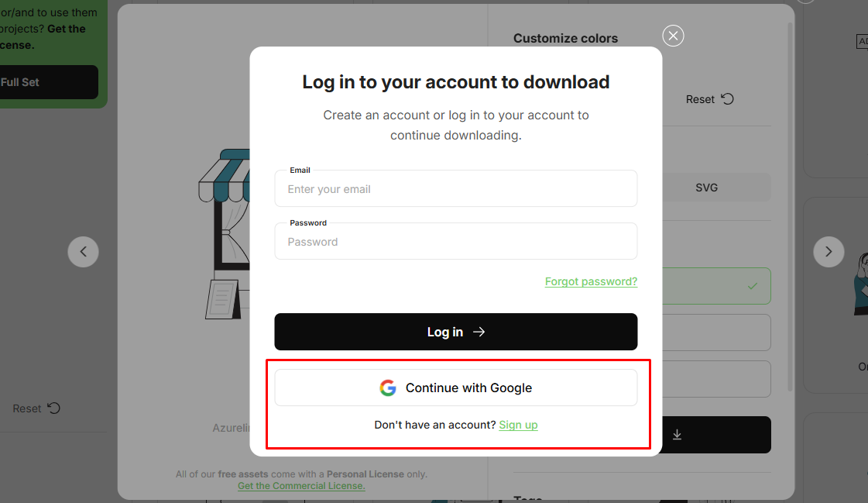The height and width of the screenshot is (503, 868).
Task: Go to previous illustration with left arrow
Action: click(x=83, y=252)
